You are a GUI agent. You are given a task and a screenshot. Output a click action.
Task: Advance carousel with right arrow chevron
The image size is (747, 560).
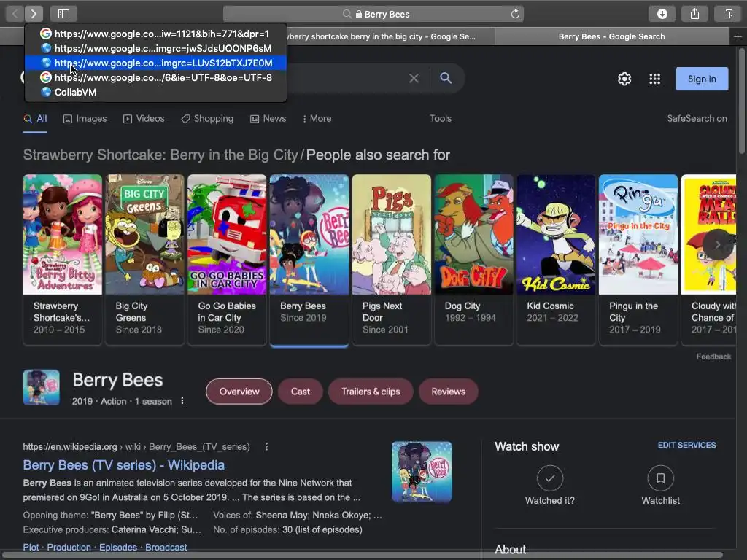pyautogui.click(x=718, y=244)
